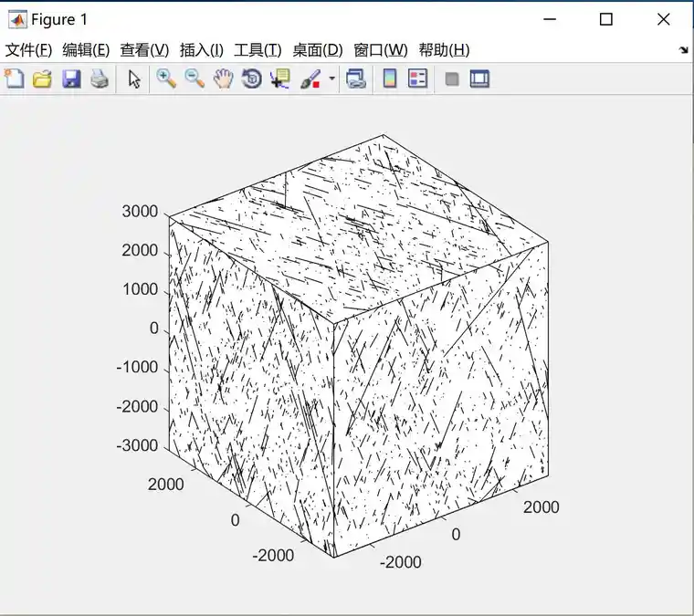Save the figure with the floppy disk icon
Viewport: 694px width, 616px height.
coord(71,79)
